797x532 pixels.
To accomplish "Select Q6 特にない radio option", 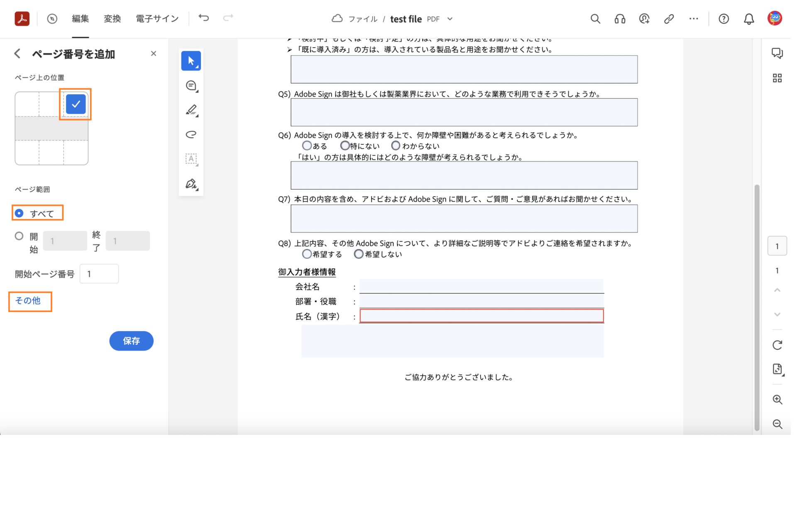I will click(x=345, y=146).
